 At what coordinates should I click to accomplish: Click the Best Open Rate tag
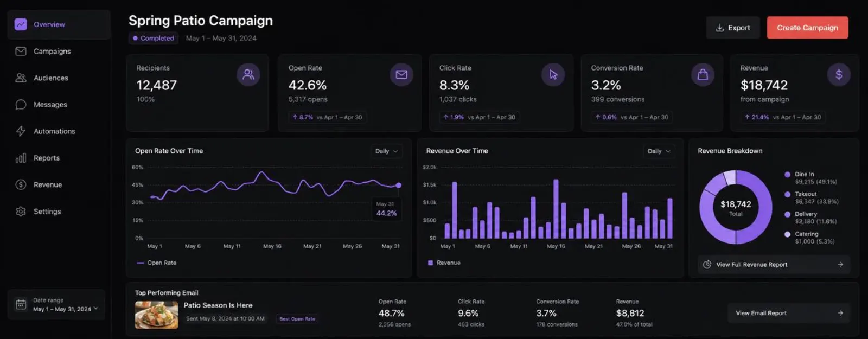[x=297, y=319]
